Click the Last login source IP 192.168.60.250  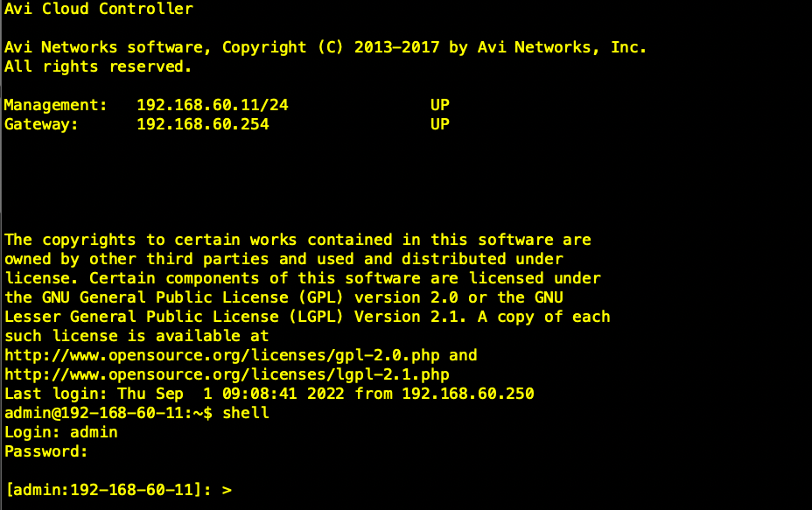click(468, 394)
